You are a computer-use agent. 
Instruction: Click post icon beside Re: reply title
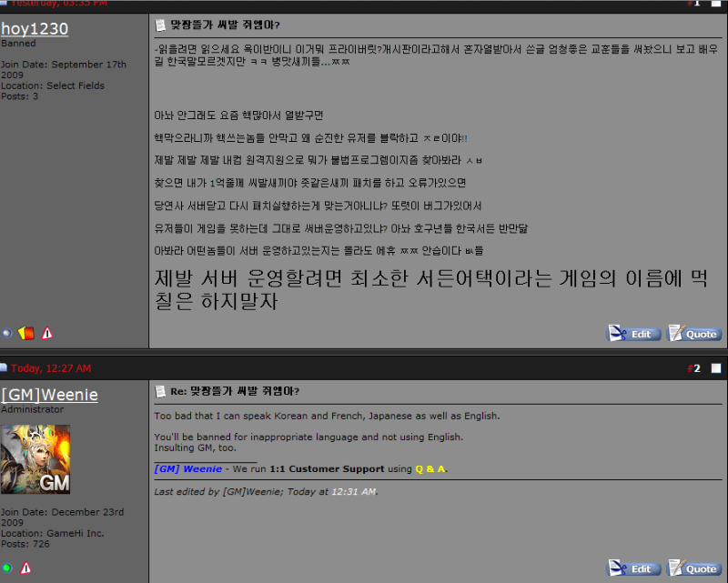pos(160,391)
